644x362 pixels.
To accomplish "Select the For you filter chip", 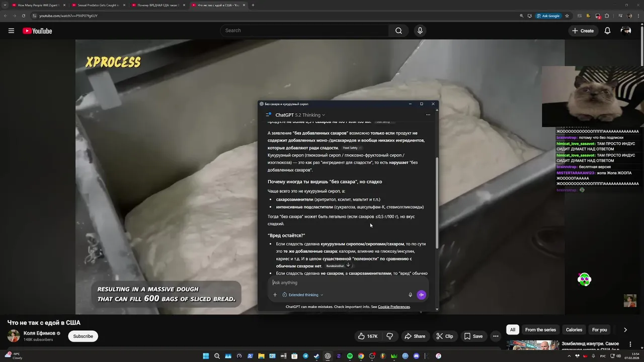I will coord(599,330).
